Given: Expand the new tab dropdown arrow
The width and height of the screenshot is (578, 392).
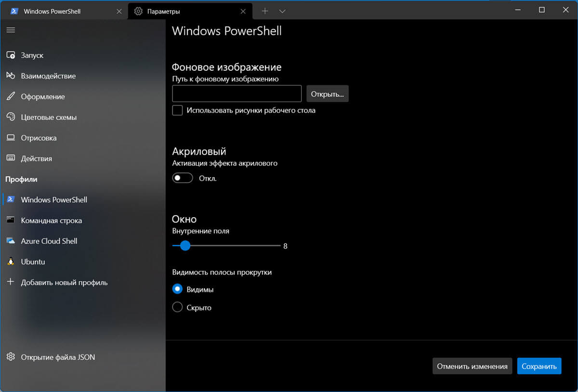Looking at the screenshot, I should tap(282, 11).
